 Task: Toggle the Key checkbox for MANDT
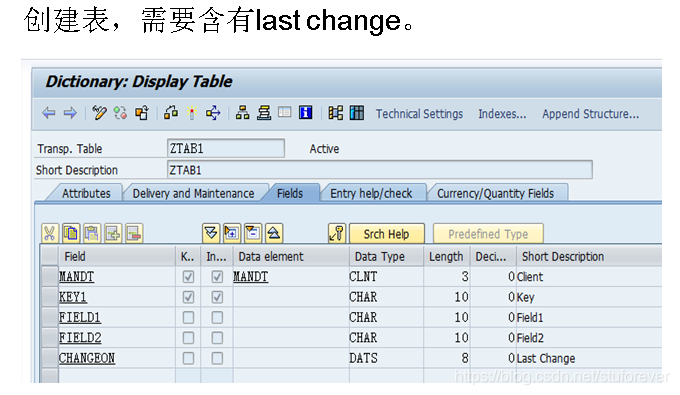tap(188, 277)
